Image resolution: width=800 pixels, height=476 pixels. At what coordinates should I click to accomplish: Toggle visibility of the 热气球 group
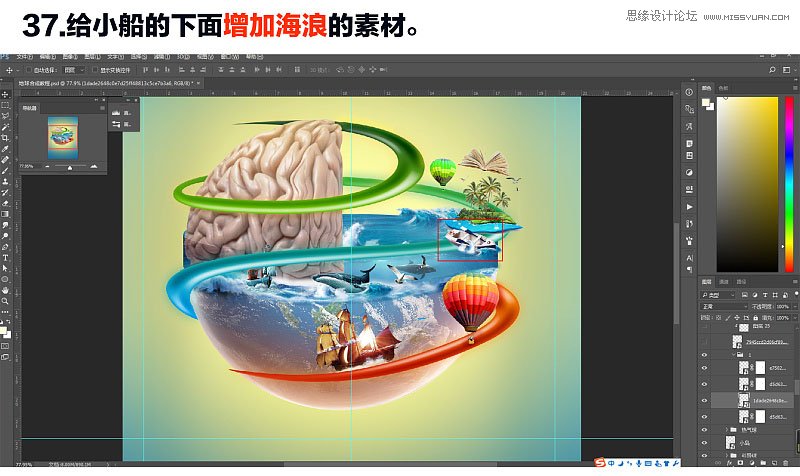click(705, 430)
